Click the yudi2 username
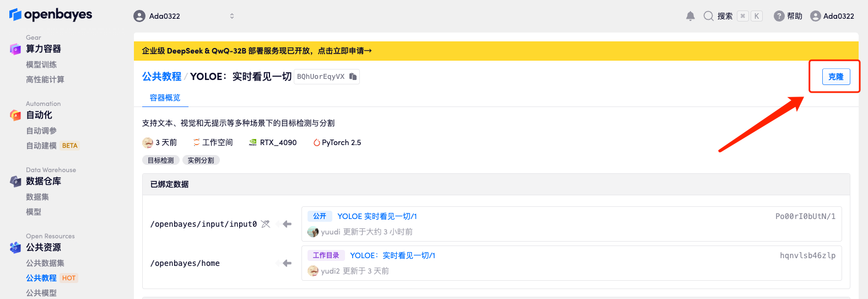Viewport: 868px width, 299px height. click(x=330, y=271)
